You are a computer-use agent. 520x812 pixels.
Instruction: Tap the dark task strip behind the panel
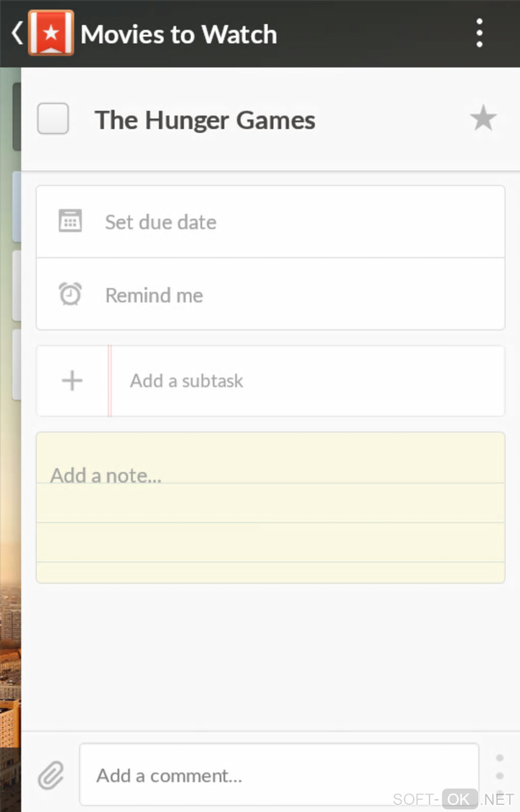click(x=16, y=117)
